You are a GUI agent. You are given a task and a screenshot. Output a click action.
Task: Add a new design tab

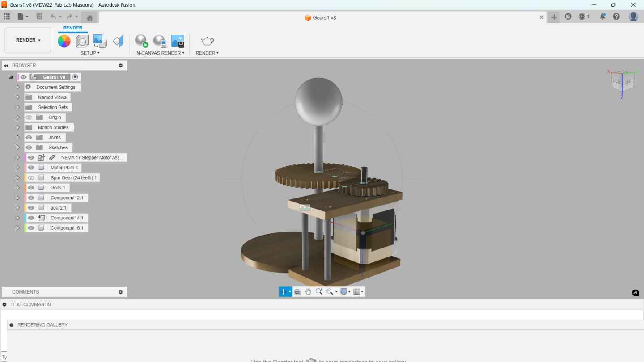click(x=554, y=17)
